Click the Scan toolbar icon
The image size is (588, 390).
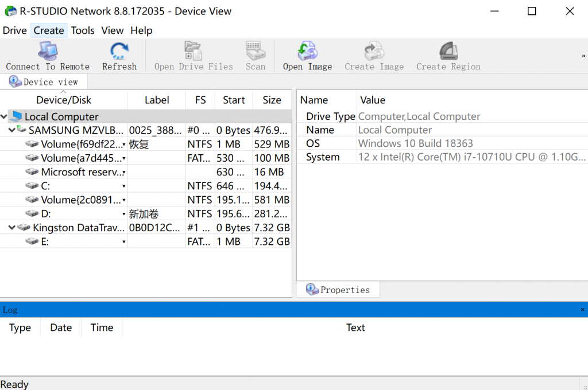tap(256, 50)
